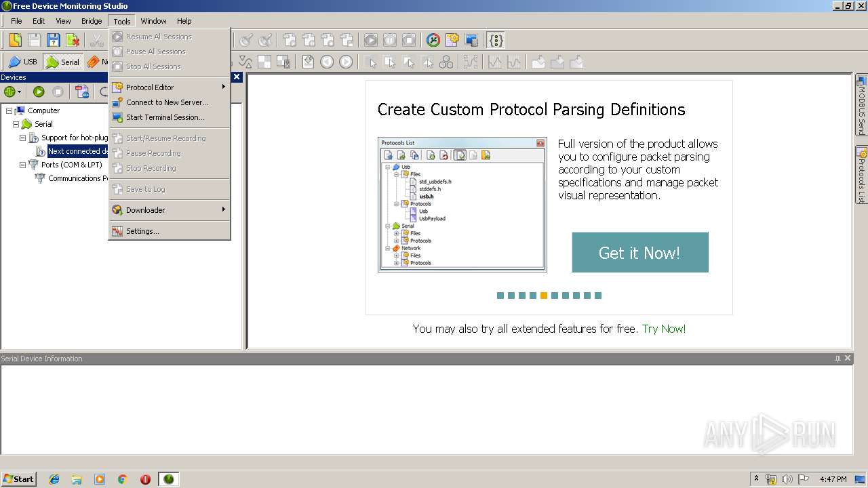Click the green start monitoring play icon
The image size is (868, 488).
pyautogui.click(x=39, y=91)
